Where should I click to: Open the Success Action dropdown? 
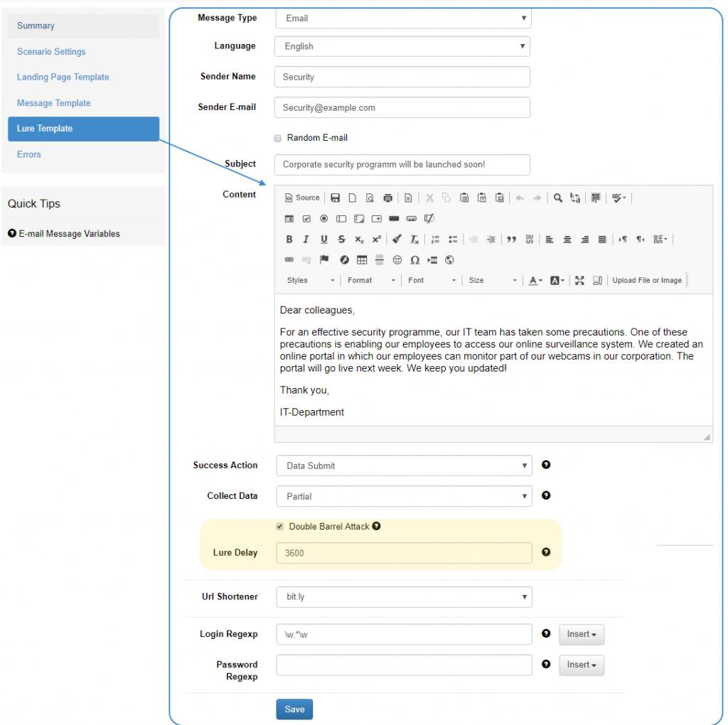403,466
